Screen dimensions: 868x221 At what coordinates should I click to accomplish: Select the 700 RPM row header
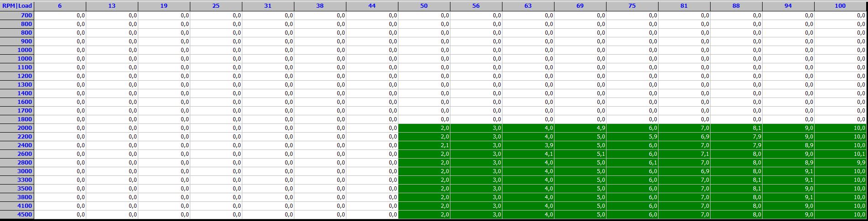(x=17, y=15)
